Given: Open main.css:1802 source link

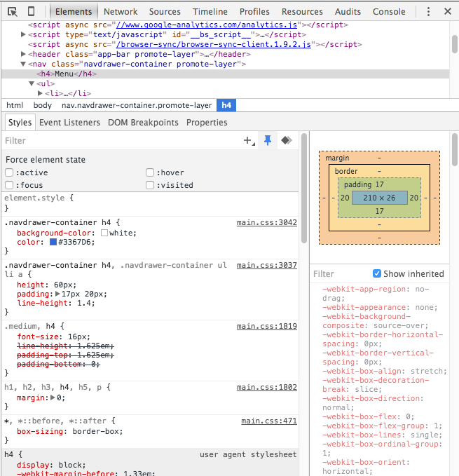Looking at the screenshot, I should click(x=267, y=388).
